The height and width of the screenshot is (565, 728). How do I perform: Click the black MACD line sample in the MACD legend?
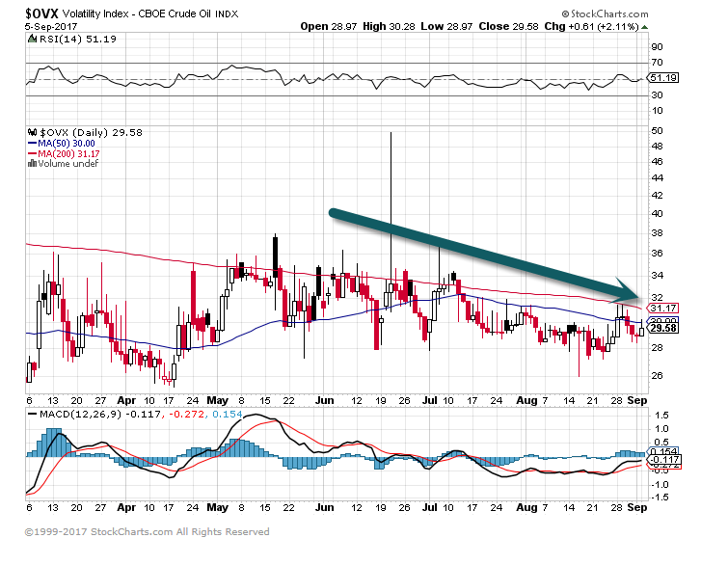(x=33, y=414)
